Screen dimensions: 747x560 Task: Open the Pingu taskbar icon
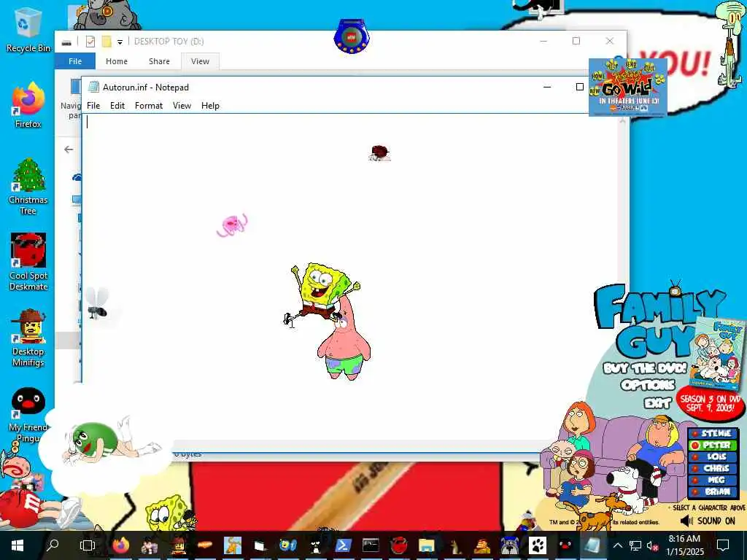[565, 545]
